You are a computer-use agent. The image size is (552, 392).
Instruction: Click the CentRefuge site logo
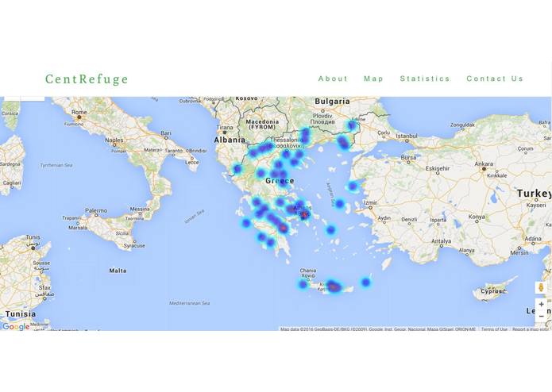pyautogui.click(x=87, y=79)
